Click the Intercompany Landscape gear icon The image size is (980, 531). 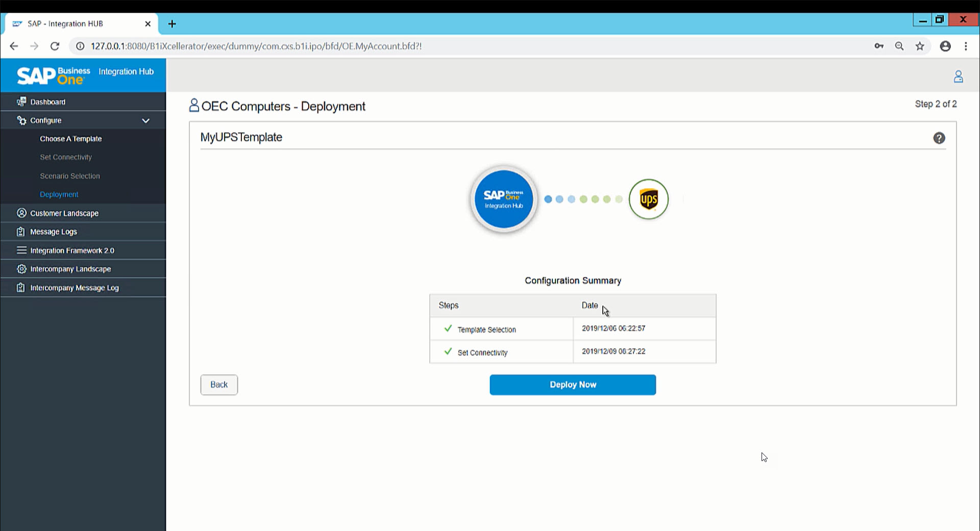pyautogui.click(x=21, y=269)
